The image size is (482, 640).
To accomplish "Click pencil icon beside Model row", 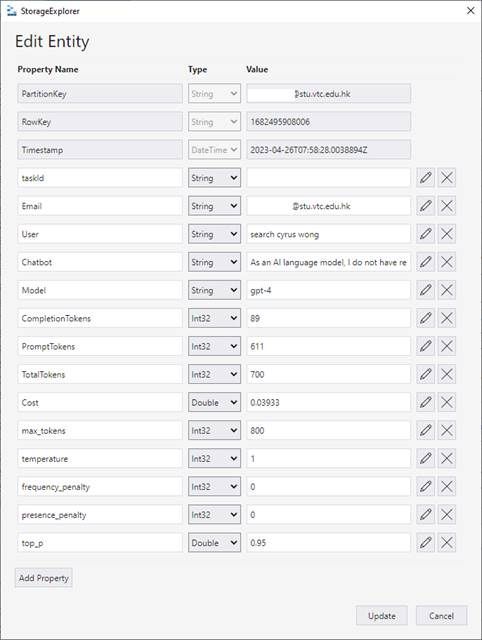I will pyautogui.click(x=425, y=290).
